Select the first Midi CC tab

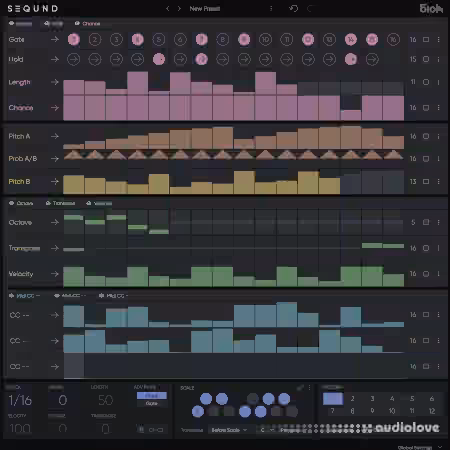24,296
